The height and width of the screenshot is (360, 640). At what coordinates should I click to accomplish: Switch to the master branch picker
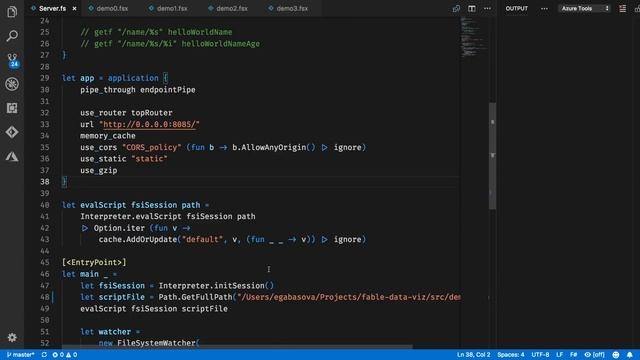(20, 355)
